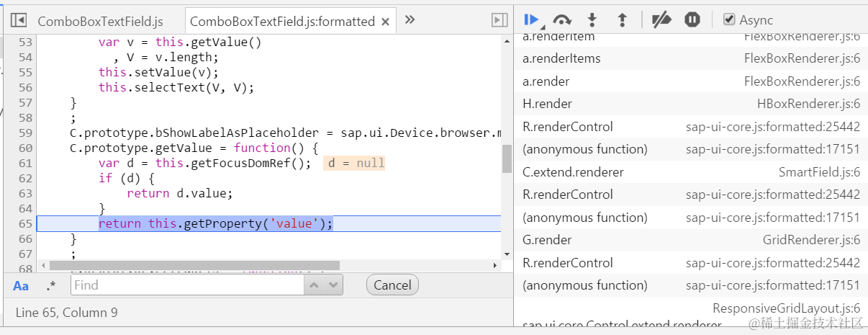Toggle pause on exceptions
Image resolution: width=868 pixels, height=335 pixels.
pyautogui.click(x=692, y=20)
